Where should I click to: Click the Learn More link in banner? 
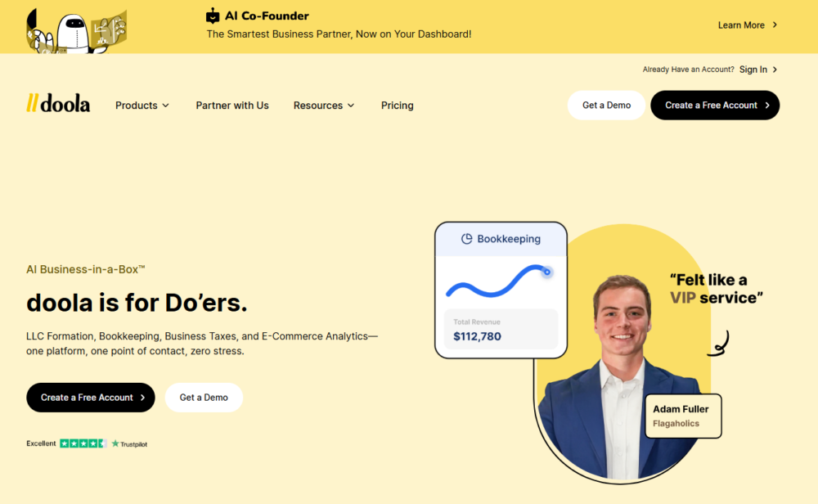(741, 25)
